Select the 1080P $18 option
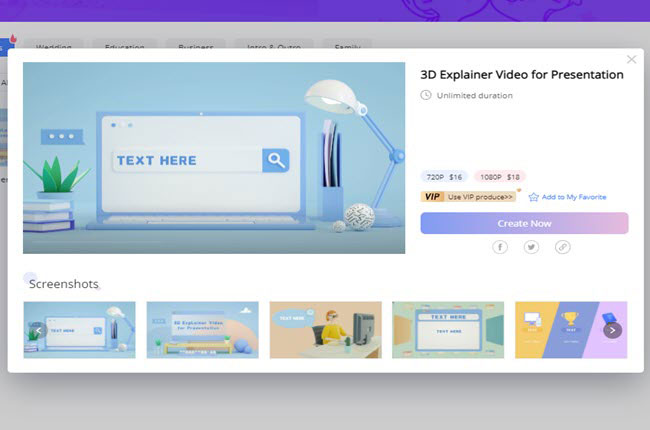 500,177
